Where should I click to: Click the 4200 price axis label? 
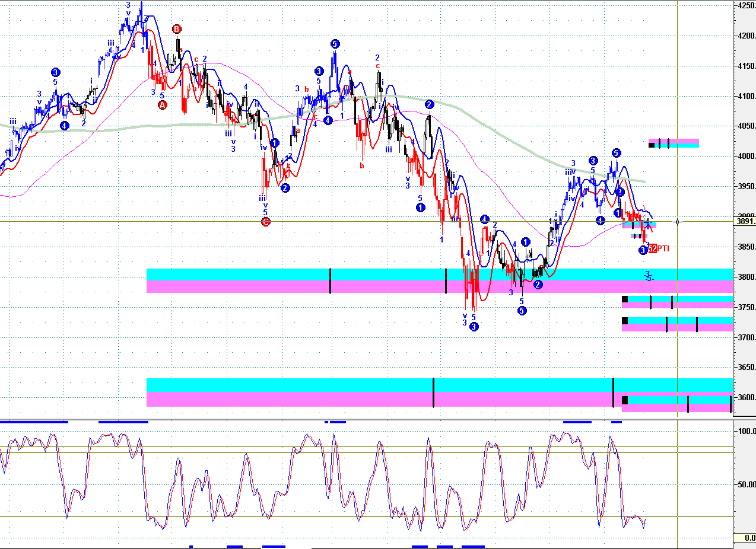click(x=746, y=36)
